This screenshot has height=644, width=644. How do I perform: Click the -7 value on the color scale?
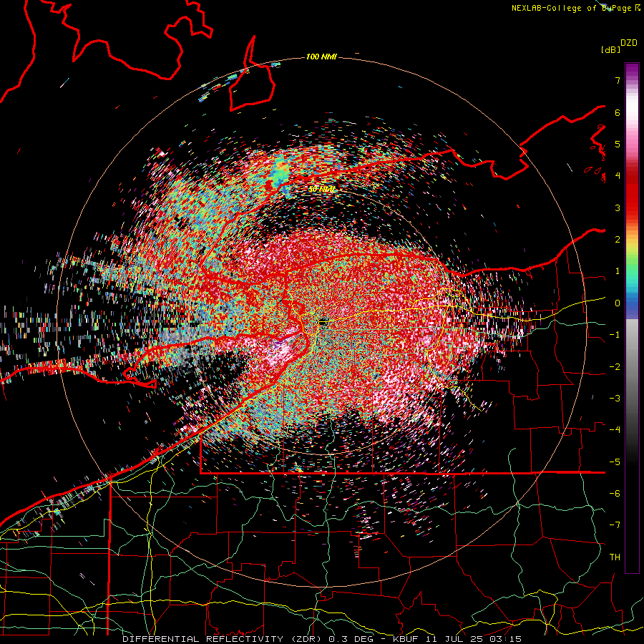(615, 525)
